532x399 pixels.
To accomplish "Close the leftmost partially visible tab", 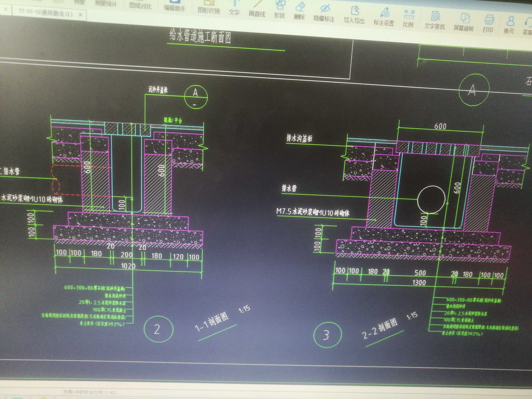I will pyautogui.click(x=6, y=10).
